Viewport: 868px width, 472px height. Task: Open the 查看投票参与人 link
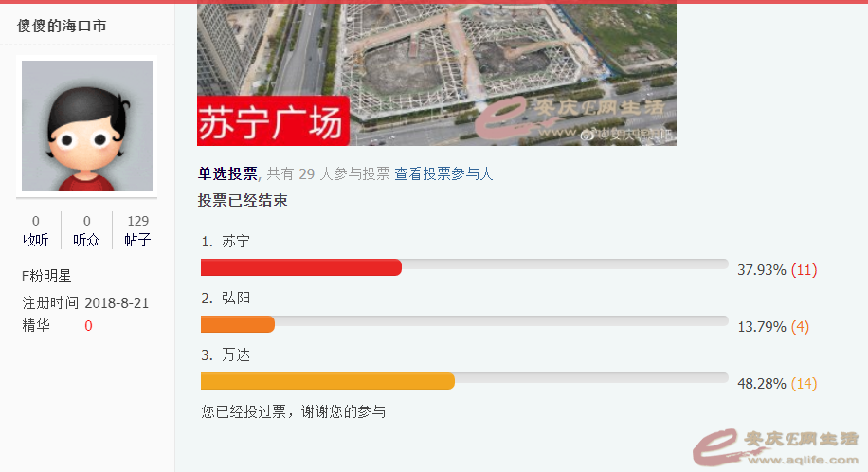pos(443,174)
